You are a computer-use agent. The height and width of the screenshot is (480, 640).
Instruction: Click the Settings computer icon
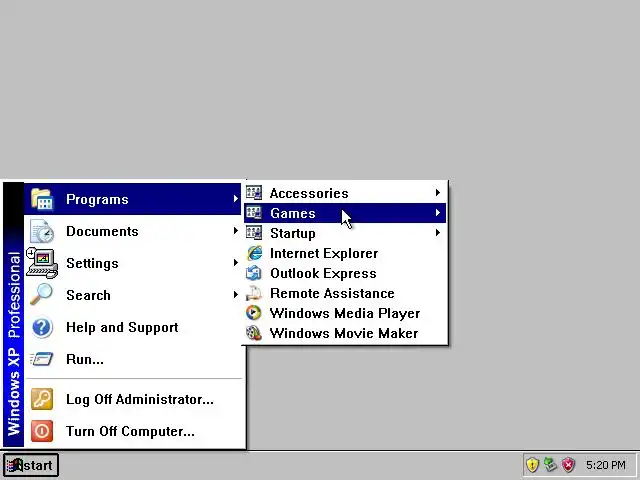click(42, 263)
